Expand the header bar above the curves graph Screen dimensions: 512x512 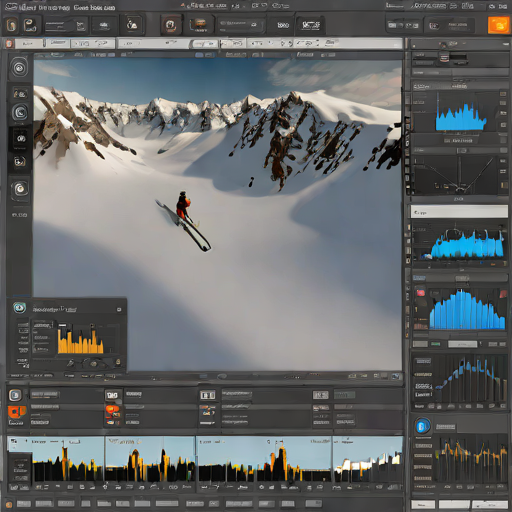(459, 151)
